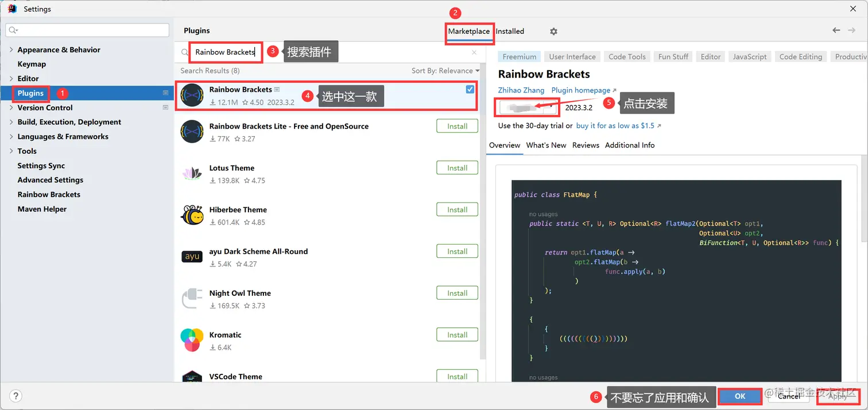
Task: Click the plugin search field with Rainbow Brackets
Action: click(331, 52)
